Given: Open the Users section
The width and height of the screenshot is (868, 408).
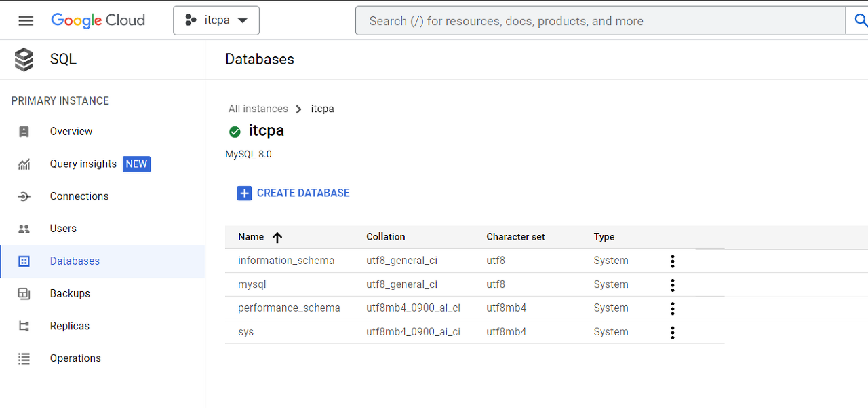Looking at the screenshot, I should coord(63,229).
